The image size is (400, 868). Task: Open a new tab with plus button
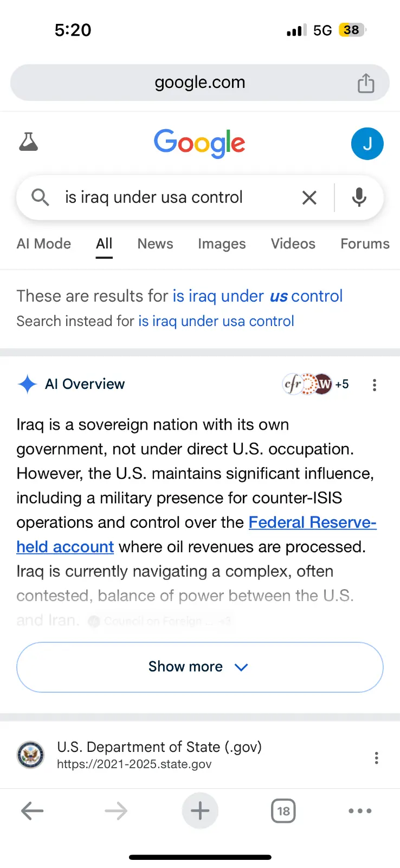[x=200, y=811]
